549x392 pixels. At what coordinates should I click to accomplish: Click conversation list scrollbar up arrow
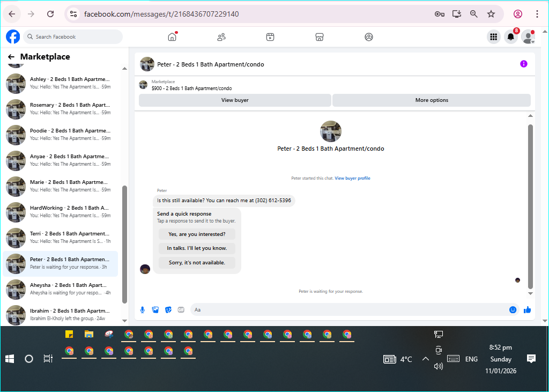(x=124, y=69)
